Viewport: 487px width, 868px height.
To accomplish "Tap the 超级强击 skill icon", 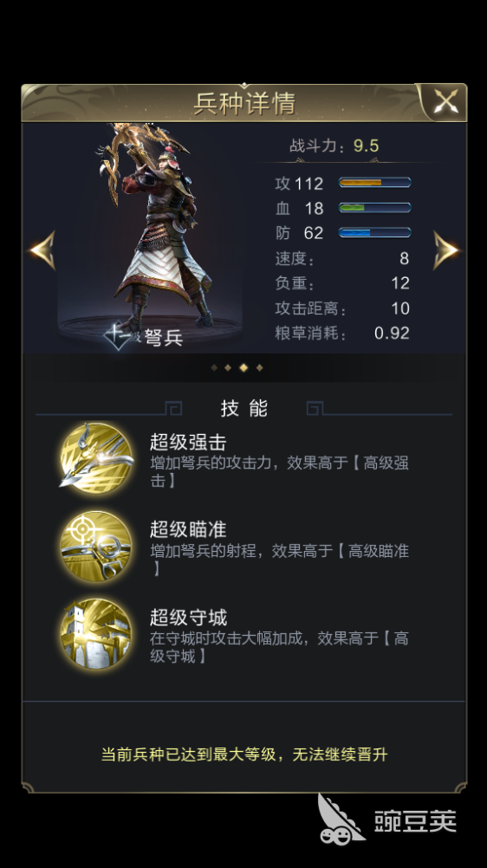I will coord(96,458).
